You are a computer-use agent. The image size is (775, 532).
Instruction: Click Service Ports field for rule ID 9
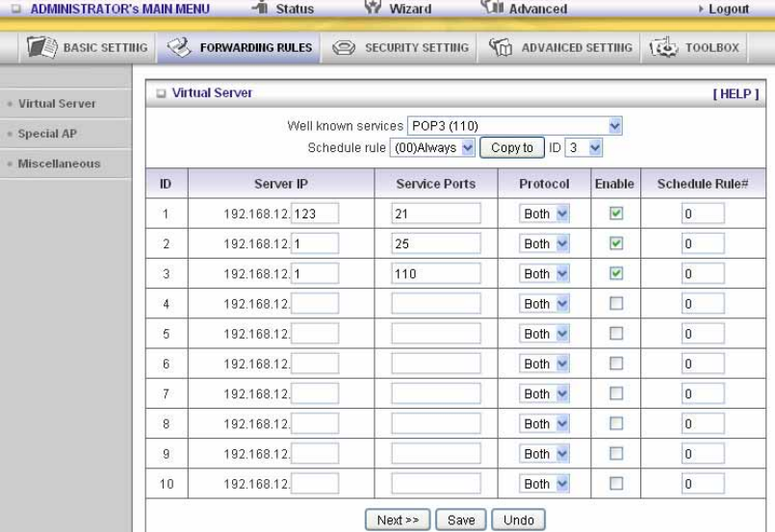pyautogui.click(x=436, y=454)
